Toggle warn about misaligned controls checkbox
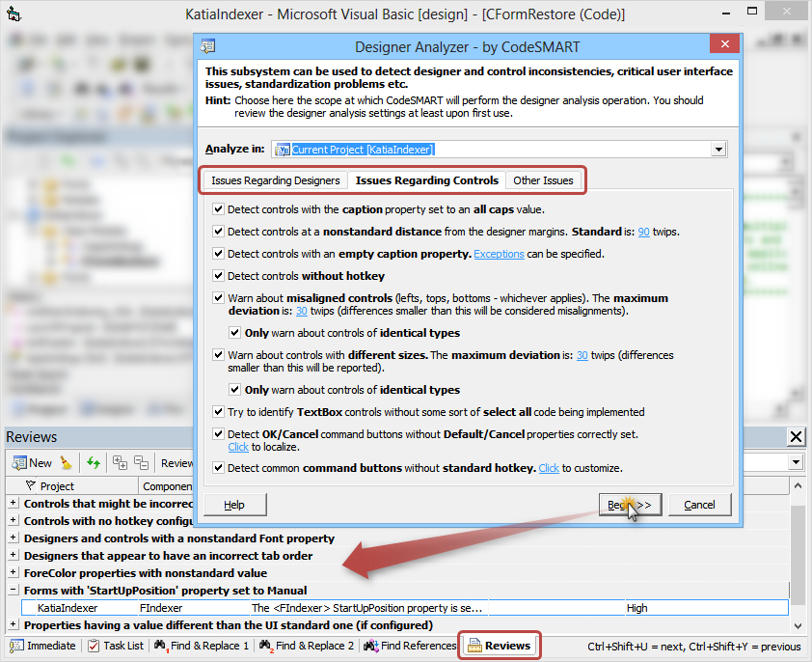812x662 pixels. 219,298
